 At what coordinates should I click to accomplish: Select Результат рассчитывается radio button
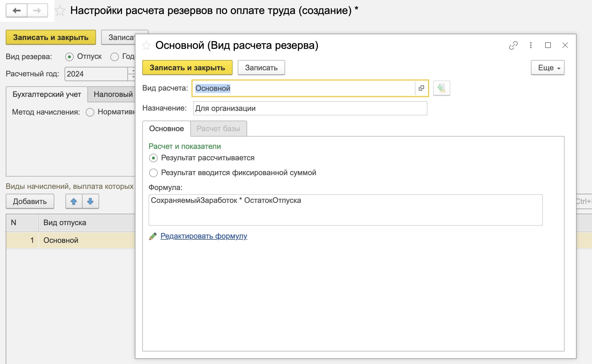coord(153,158)
